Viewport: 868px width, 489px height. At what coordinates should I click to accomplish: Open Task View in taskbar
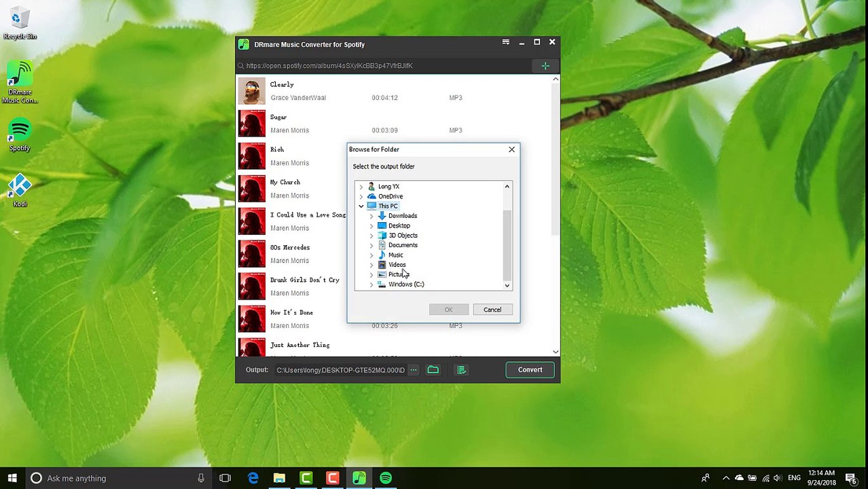(225, 478)
